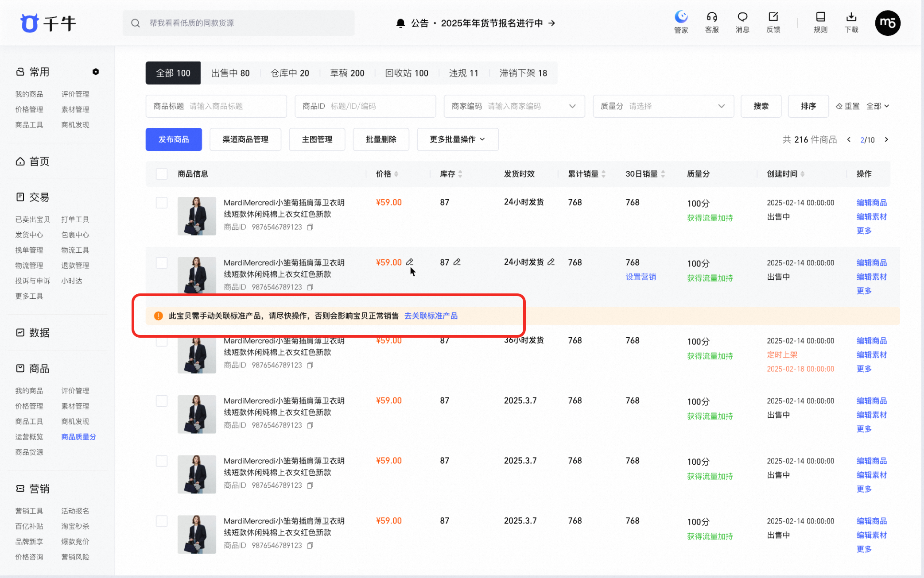Click the 渠道商品管理 button
The width and height of the screenshot is (924, 578).
click(x=245, y=139)
